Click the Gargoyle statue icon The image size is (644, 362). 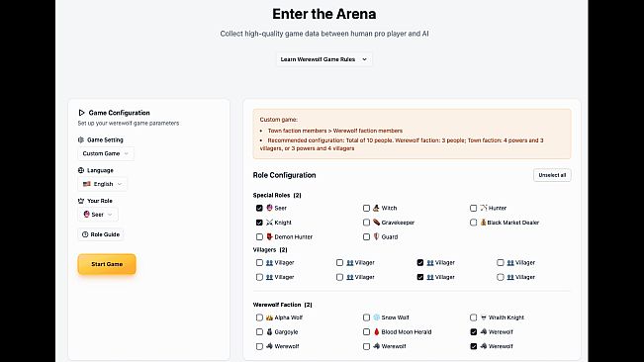pyautogui.click(x=269, y=331)
